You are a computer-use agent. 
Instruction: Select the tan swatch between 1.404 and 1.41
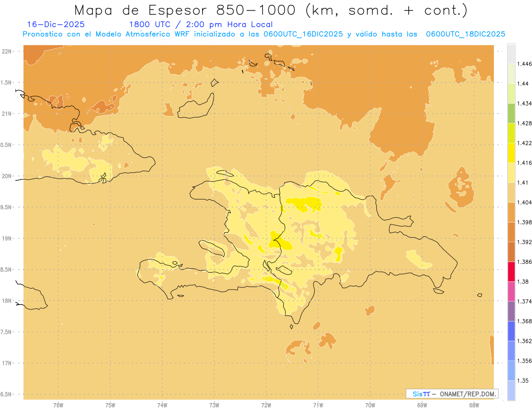click(x=511, y=192)
